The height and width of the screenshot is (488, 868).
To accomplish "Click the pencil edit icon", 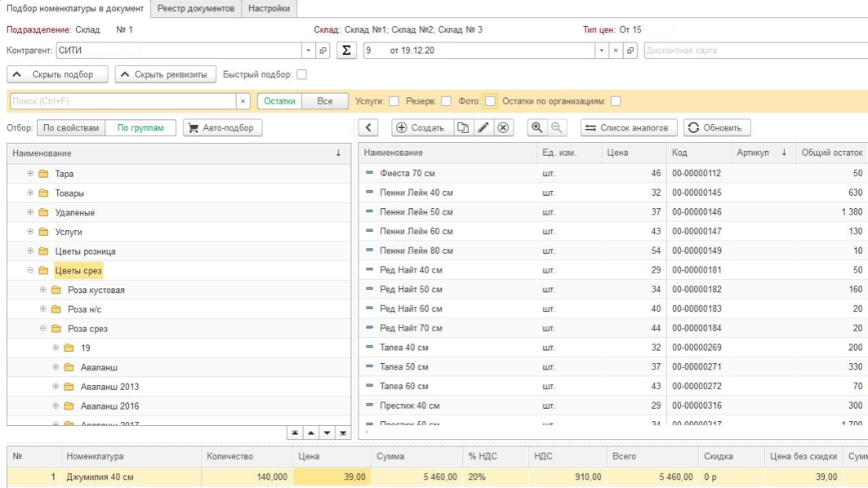I will 483,127.
